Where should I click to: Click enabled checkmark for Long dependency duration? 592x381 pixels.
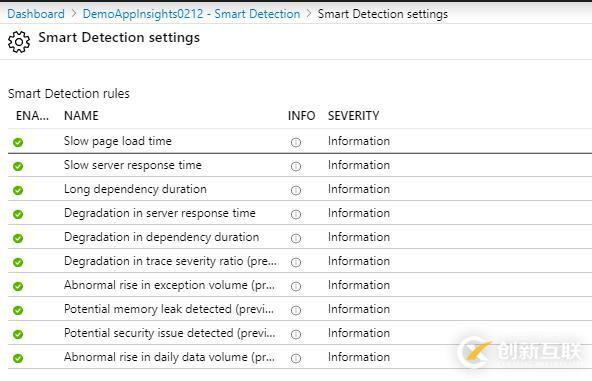click(18, 190)
